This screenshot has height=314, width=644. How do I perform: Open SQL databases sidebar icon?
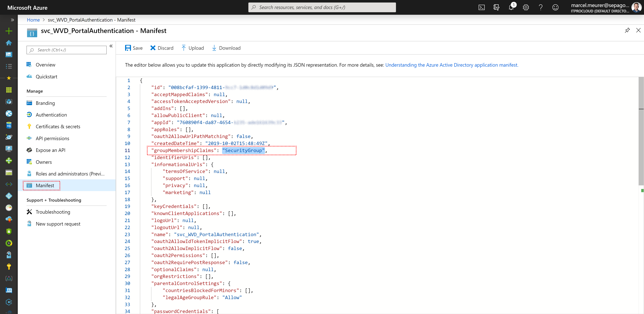[9, 125]
